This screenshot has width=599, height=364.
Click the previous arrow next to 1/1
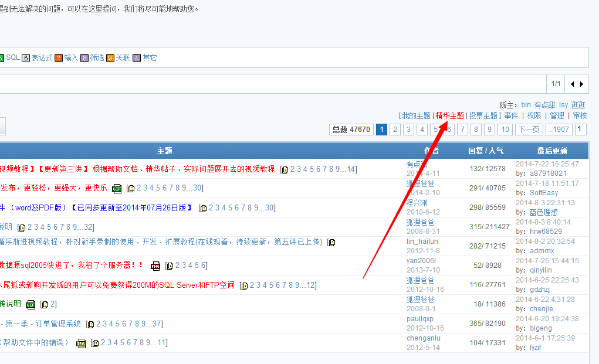pos(573,84)
